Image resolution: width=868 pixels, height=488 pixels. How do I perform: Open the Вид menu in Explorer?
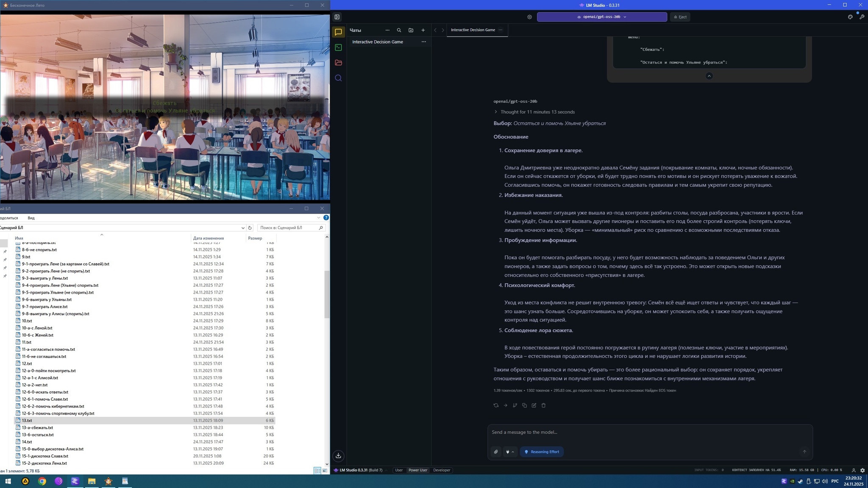coord(31,218)
